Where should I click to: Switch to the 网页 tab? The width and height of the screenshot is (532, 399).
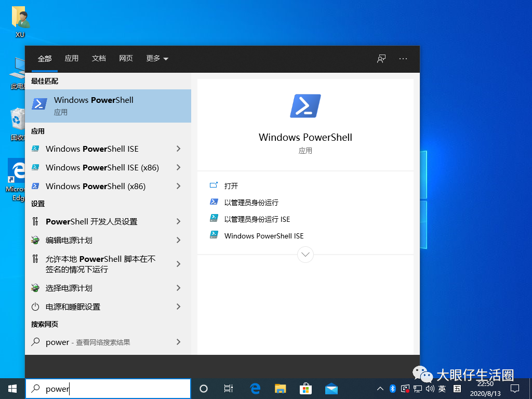point(126,59)
